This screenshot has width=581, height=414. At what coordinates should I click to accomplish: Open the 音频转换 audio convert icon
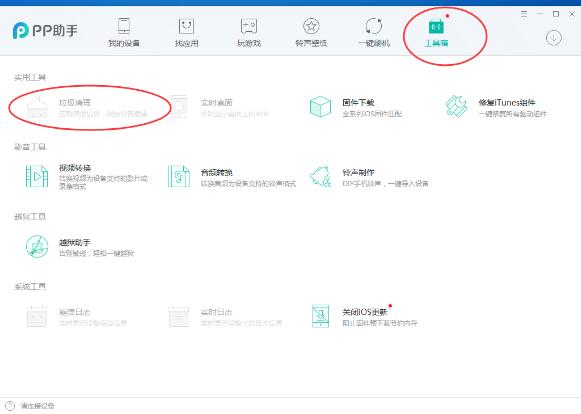179,176
